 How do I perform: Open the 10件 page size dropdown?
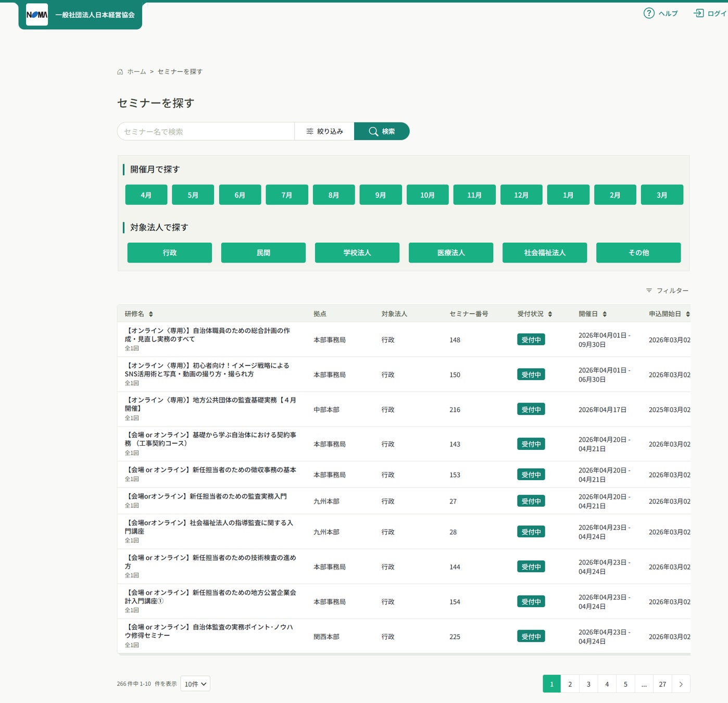point(195,684)
